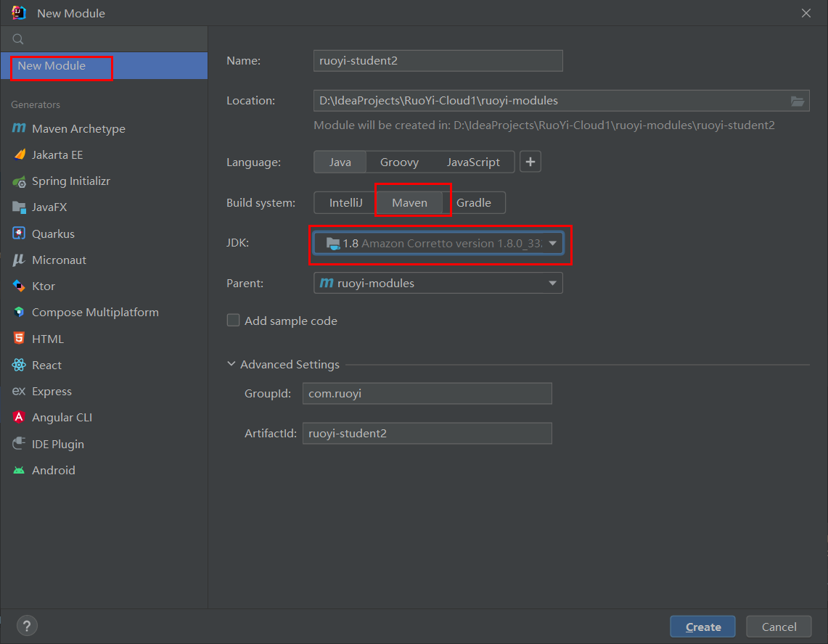Screen dimensions: 828x644
Task: Select Android generator entry
Action: [104, 471]
